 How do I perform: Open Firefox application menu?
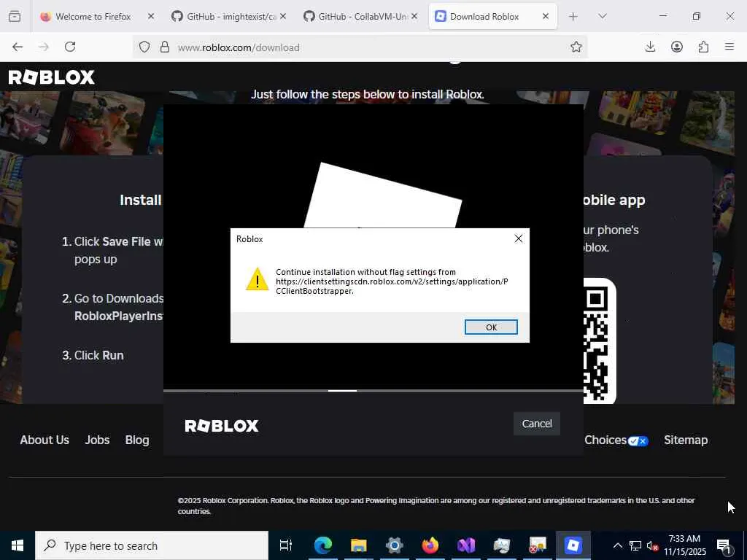tap(729, 47)
